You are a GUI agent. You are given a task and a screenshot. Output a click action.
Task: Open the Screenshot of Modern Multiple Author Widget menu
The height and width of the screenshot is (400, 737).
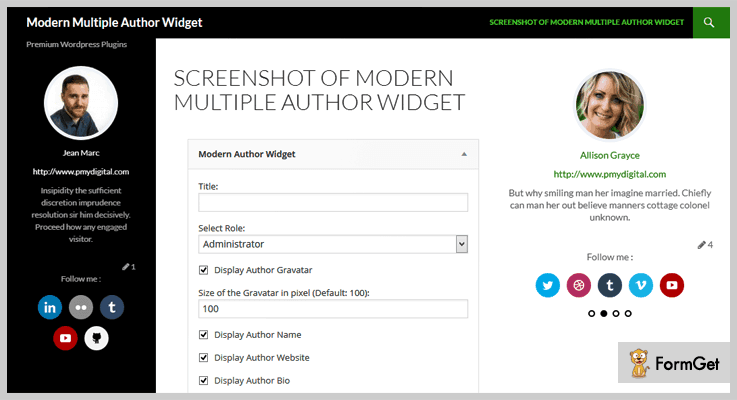point(587,22)
